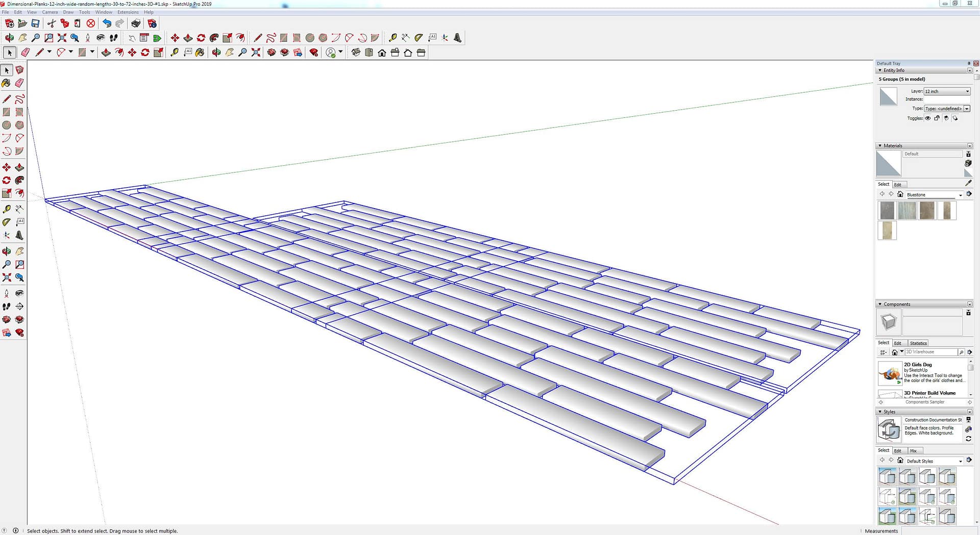
Task: Open the Bluestone materials collection dropdown
Action: (x=960, y=195)
